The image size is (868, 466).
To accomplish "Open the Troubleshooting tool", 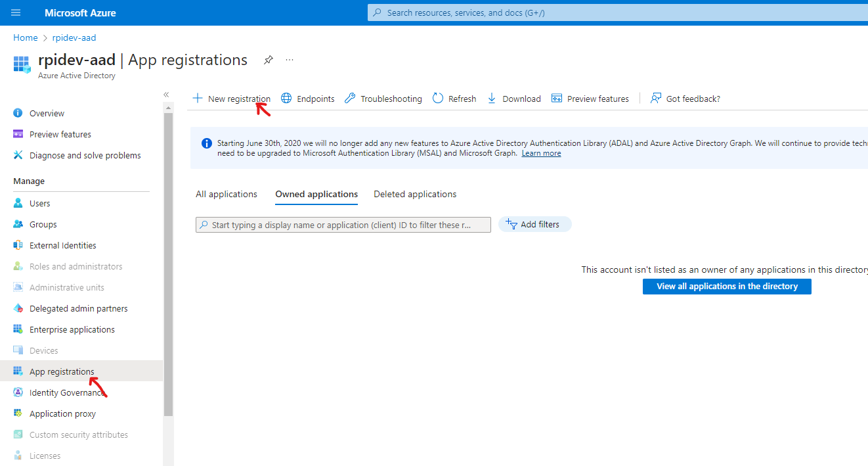I will tap(383, 99).
